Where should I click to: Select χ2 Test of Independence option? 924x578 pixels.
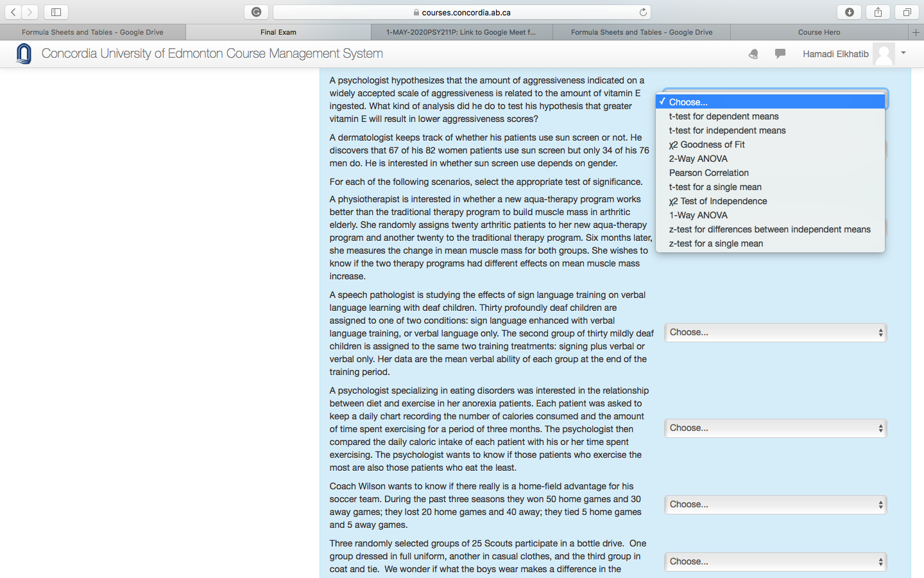pyautogui.click(x=718, y=201)
